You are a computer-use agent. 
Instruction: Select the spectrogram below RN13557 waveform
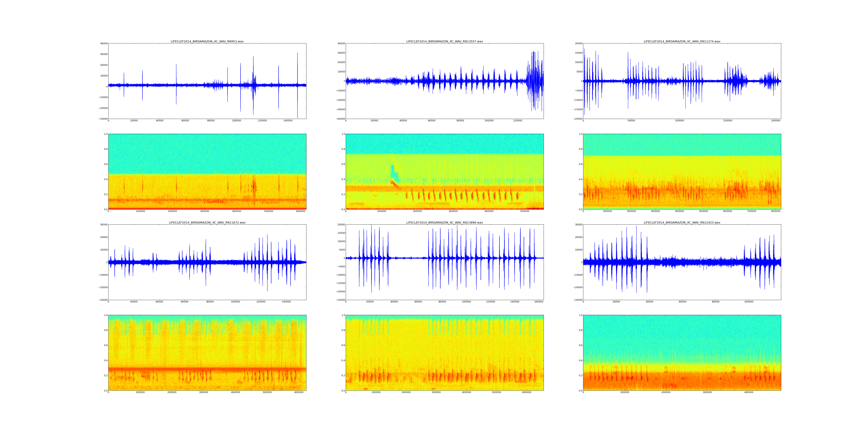click(444, 172)
